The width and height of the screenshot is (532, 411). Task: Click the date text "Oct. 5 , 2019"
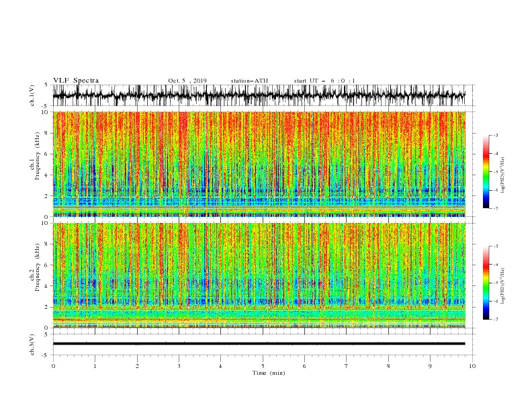pos(187,81)
